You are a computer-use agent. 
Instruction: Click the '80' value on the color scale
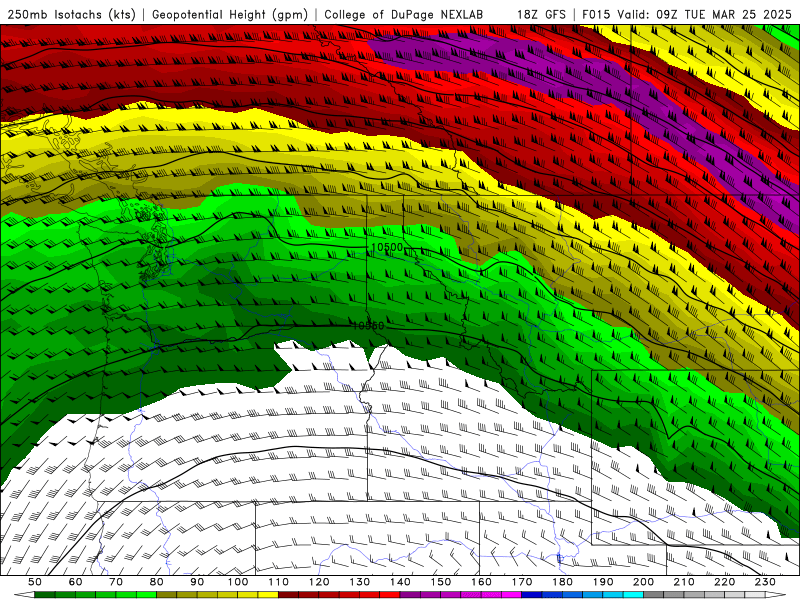pyautogui.click(x=157, y=582)
